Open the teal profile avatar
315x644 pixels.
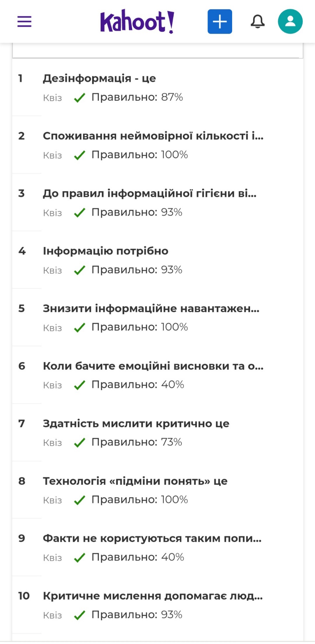point(290,22)
